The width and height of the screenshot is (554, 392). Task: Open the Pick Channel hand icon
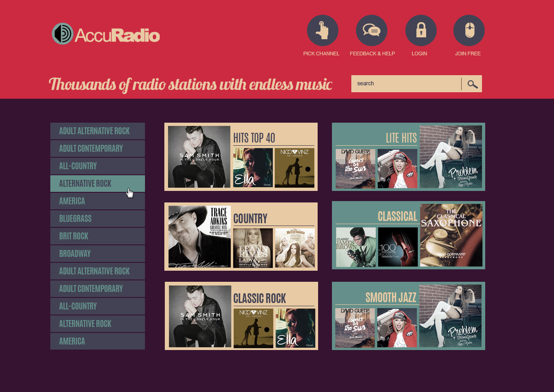[x=323, y=30]
